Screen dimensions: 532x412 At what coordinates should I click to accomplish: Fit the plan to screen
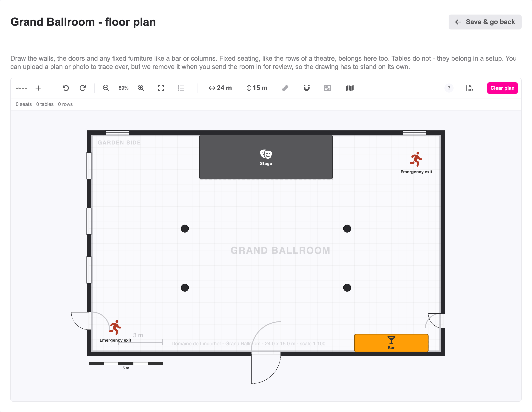161,88
